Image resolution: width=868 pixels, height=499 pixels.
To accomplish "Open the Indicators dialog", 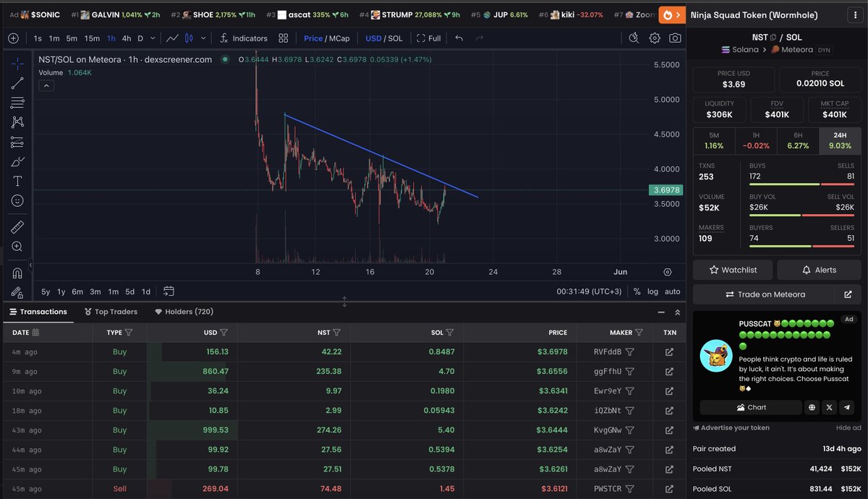I will coord(243,38).
